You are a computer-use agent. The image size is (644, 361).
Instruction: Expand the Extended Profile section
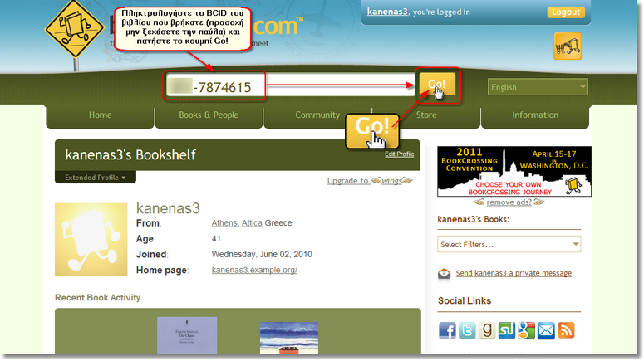click(x=95, y=178)
